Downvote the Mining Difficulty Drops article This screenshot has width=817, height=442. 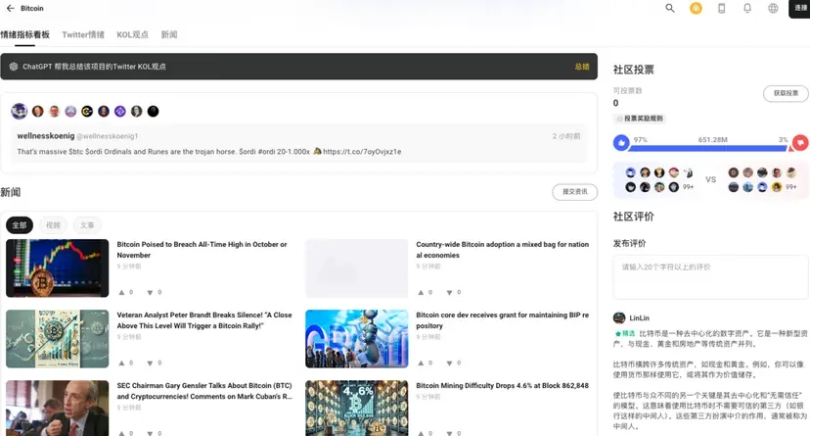(449, 433)
